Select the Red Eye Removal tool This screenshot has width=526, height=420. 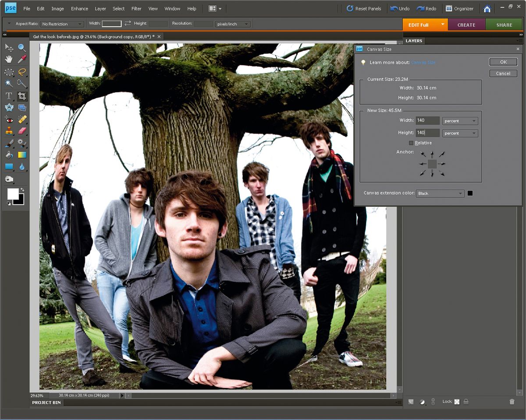9,119
